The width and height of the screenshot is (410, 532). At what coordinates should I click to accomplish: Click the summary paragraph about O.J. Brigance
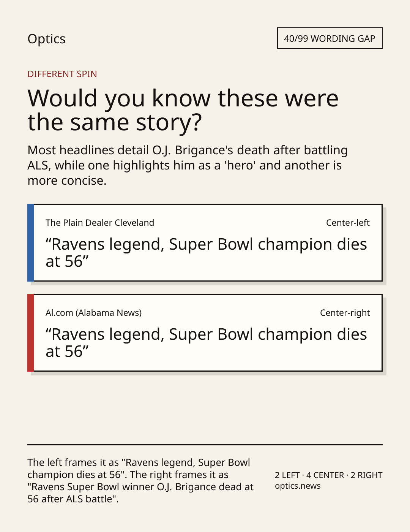click(x=188, y=165)
